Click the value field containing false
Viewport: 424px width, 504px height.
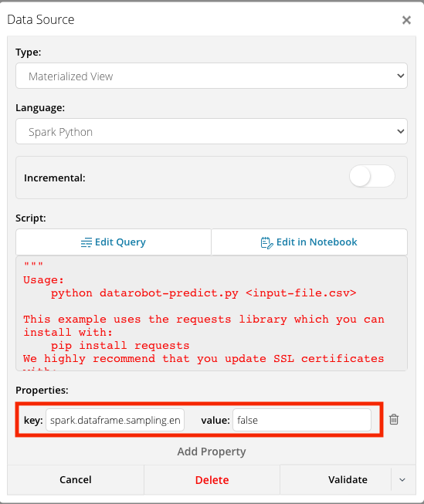point(302,420)
